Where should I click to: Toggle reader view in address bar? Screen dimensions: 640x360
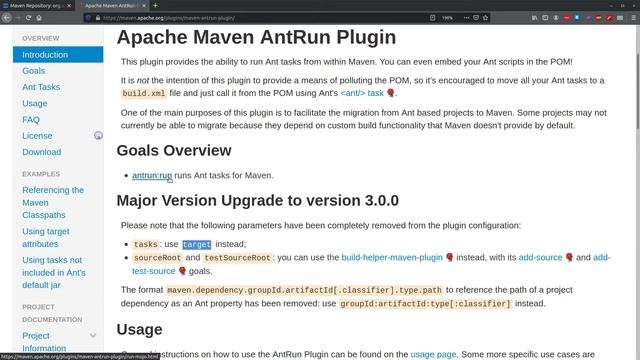[x=432, y=18]
